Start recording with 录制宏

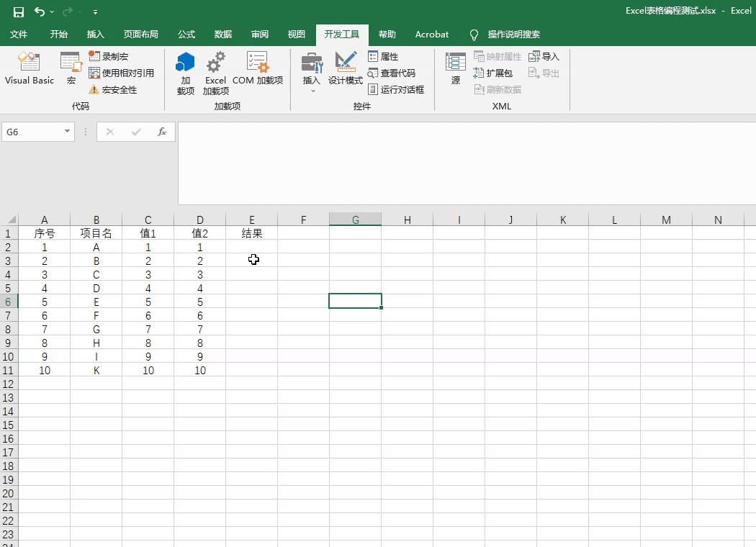coord(109,56)
